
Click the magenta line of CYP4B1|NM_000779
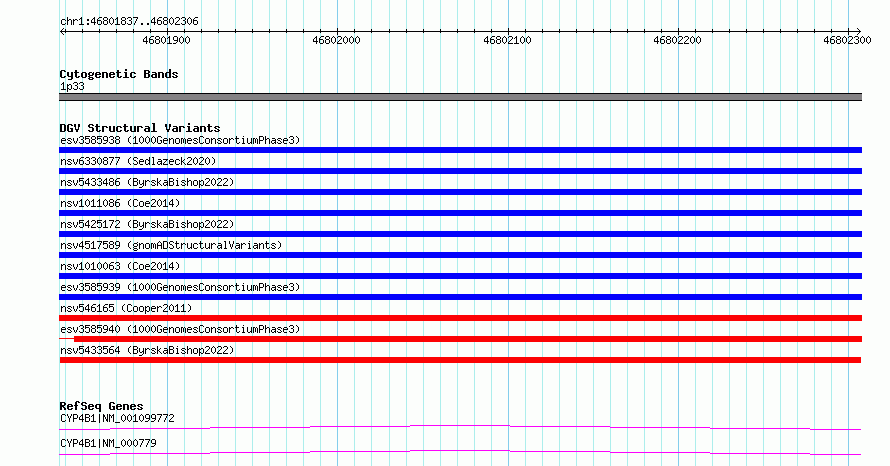tap(460, 452)
